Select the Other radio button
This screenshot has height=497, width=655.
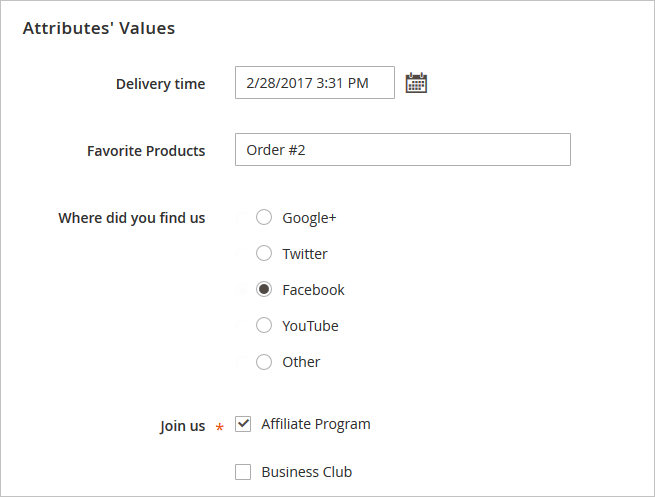point(264,362)
